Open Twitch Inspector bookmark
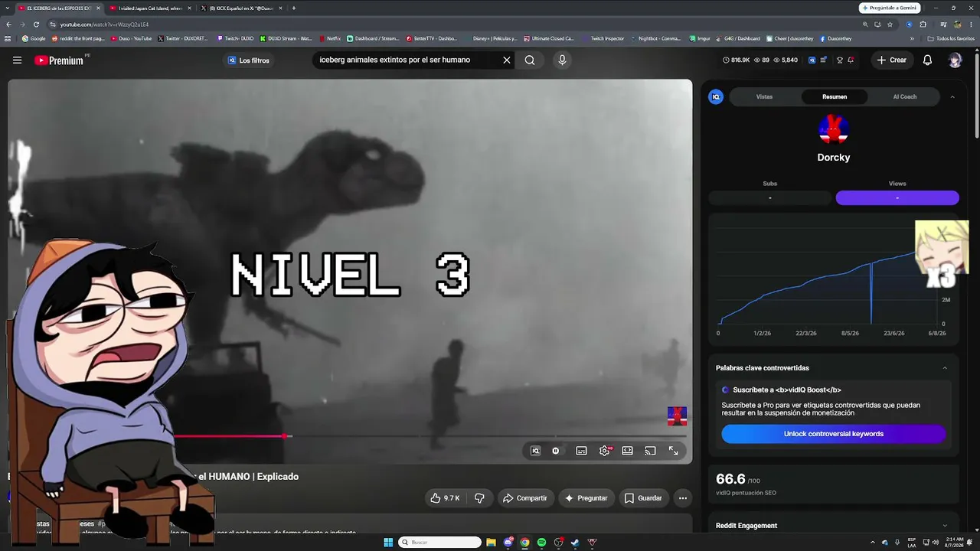 coord(603,38)
